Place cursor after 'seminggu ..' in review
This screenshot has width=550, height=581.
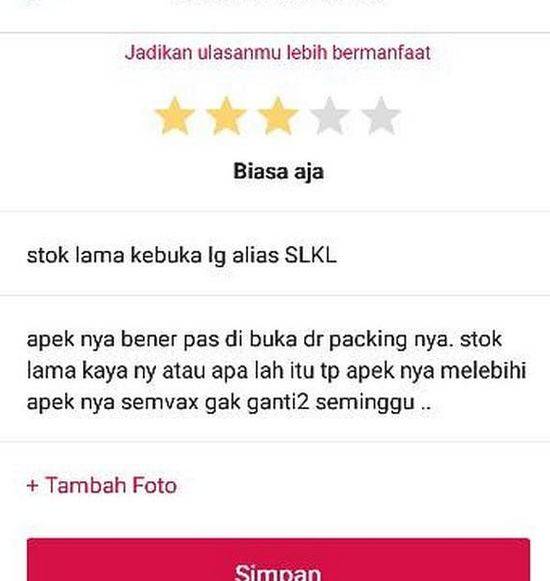[431, 402]
